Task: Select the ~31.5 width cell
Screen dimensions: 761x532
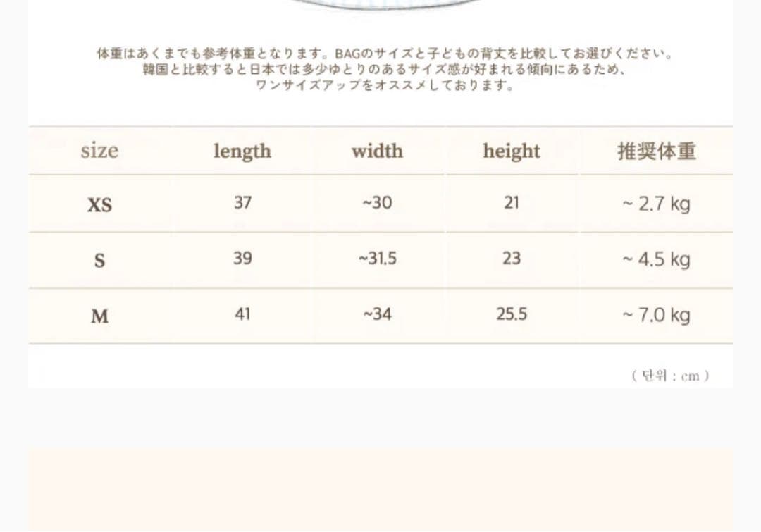Action: 377,259
